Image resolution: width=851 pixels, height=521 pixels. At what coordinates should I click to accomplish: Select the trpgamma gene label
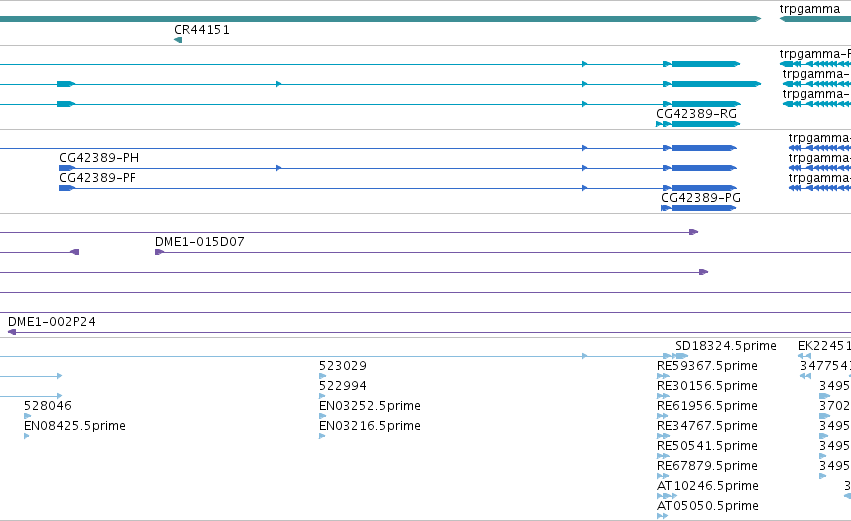(x=810, y=9)
